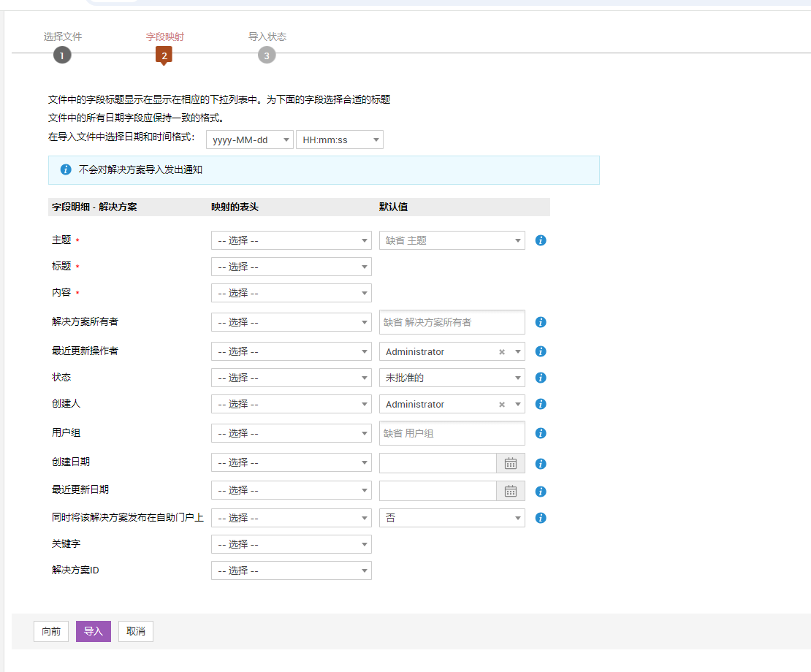811x672 pixels.
Task: Click the 取消 button
Action: coord(135,631)
